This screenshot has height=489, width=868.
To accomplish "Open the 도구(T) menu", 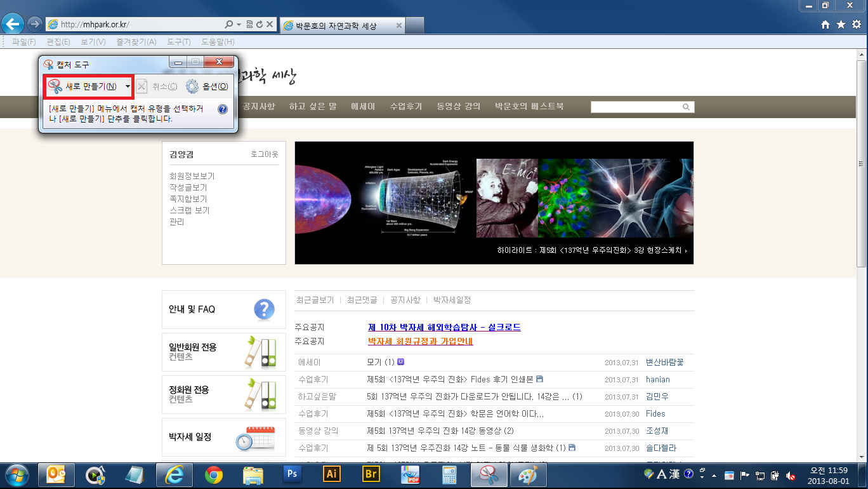I will point(178,42).
